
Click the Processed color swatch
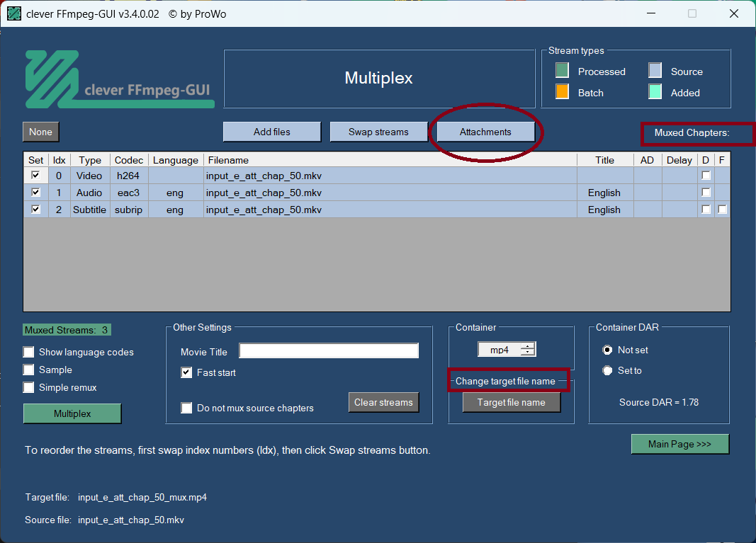tap(562, 70)
